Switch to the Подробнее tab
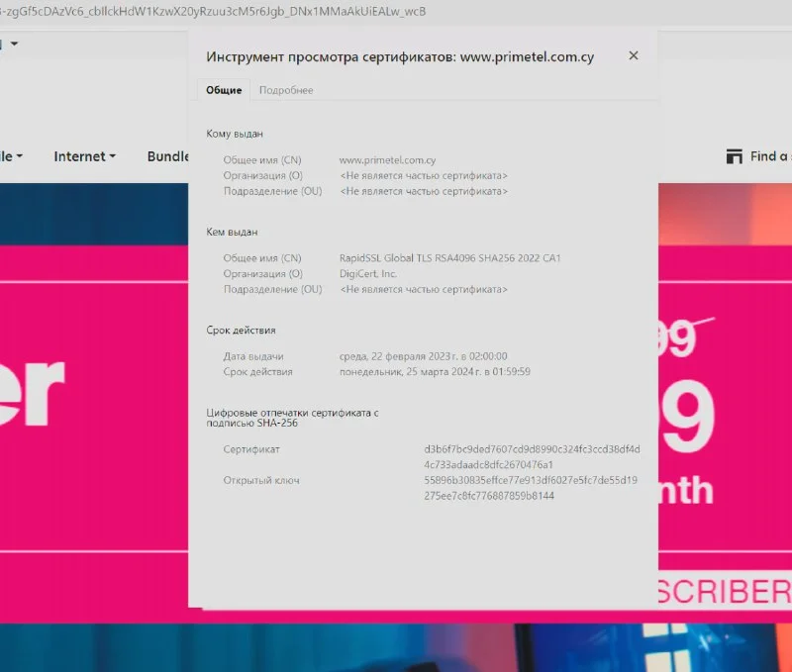 pyautogui.click(x=286, y=90)
